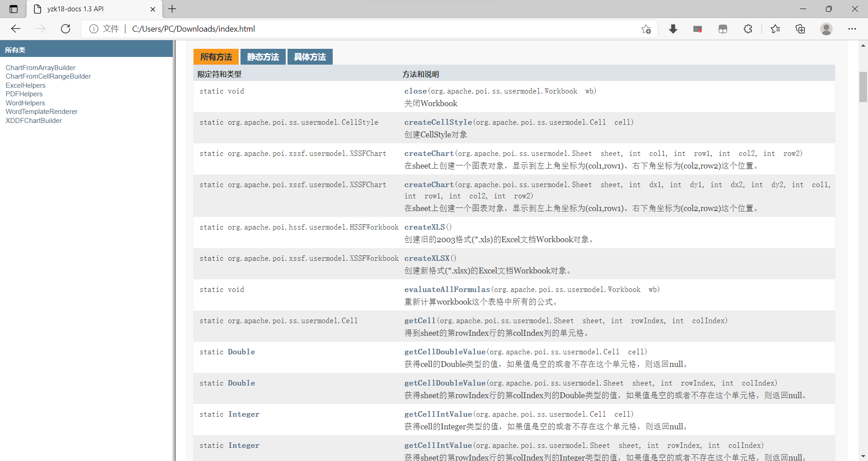Open the Extensions puzzle piece icon

pyautogui.click(x=748, y=29)
